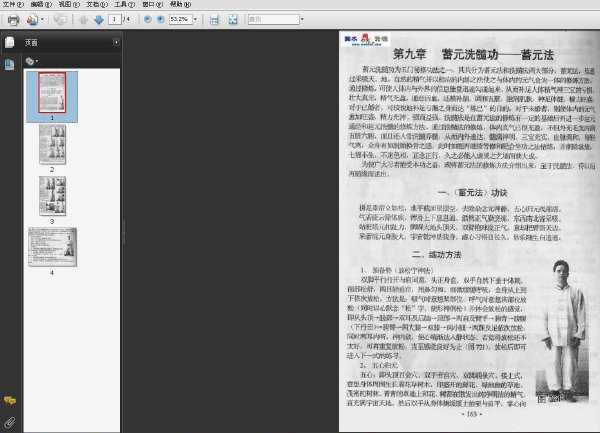The height and width of the screenshot is (433, 600).
Task: Zoom in with the plus circle icon
Action: click(x=161, y=19)
